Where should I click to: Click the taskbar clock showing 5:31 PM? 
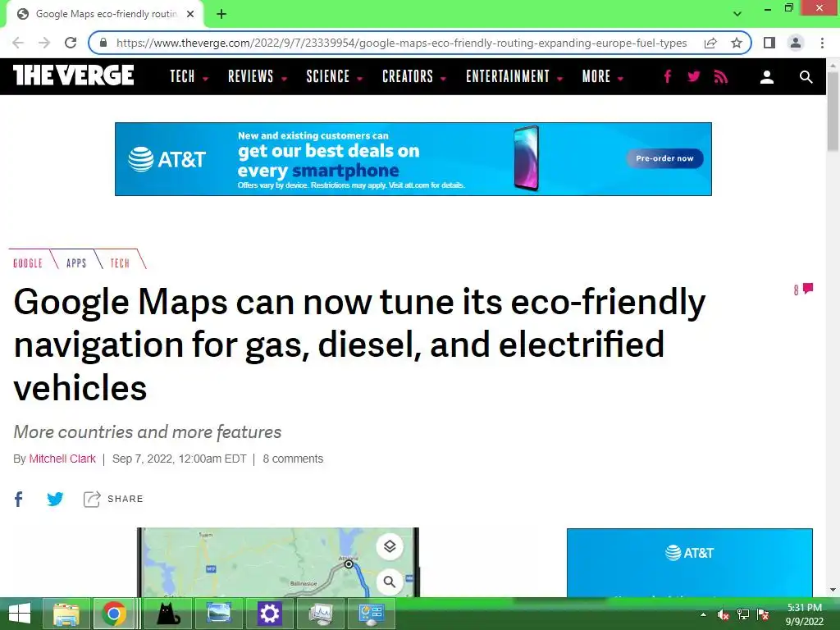pos(804,614)
